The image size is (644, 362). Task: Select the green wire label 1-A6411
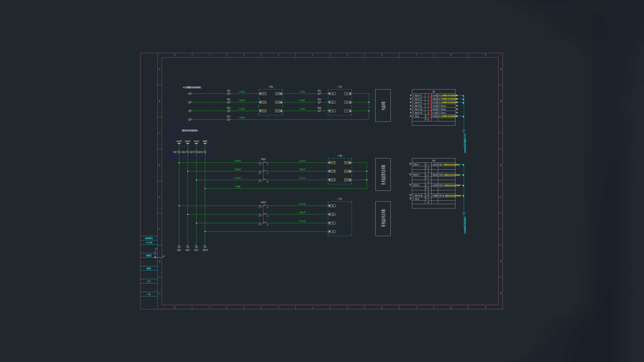[302, 161]
